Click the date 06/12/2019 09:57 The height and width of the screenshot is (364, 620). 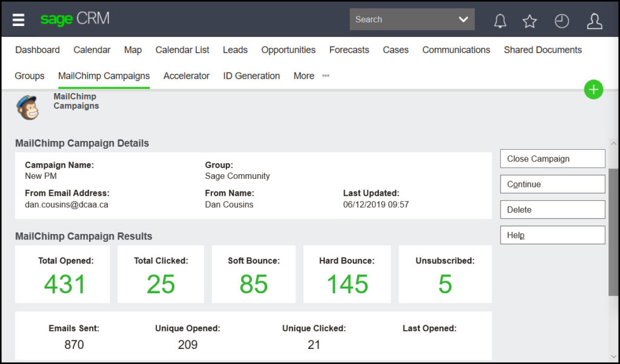click(x=375, y=204)
